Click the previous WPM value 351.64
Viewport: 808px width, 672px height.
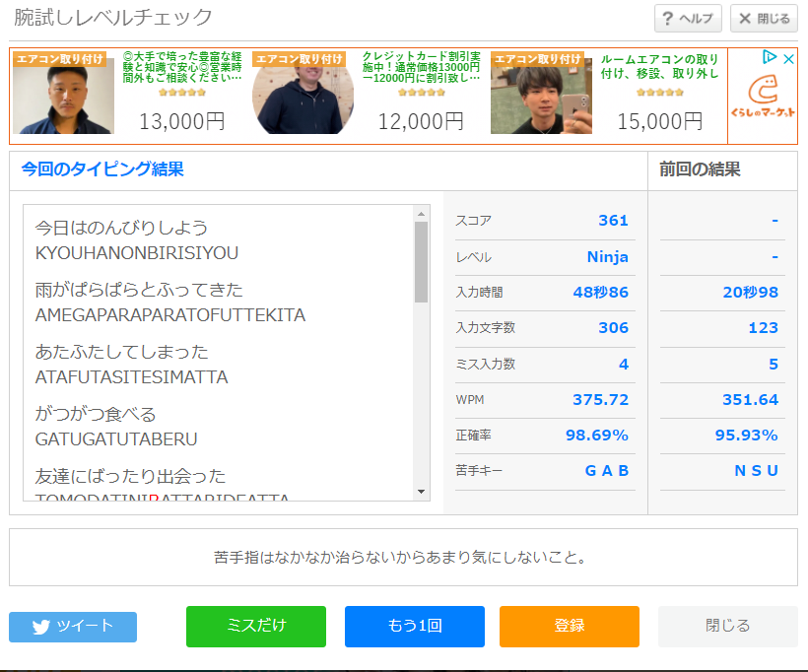(x=750, y=399)
